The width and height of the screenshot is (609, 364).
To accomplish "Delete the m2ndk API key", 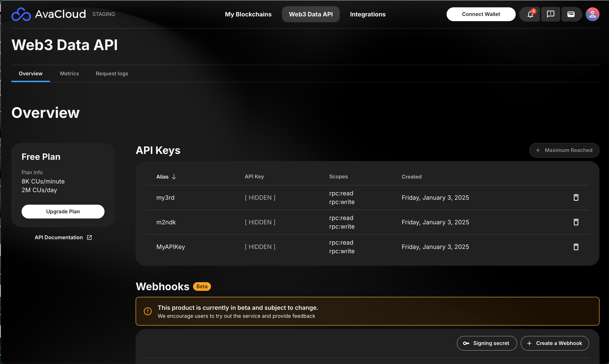I will pyautogui.click(x=576, y=222).
